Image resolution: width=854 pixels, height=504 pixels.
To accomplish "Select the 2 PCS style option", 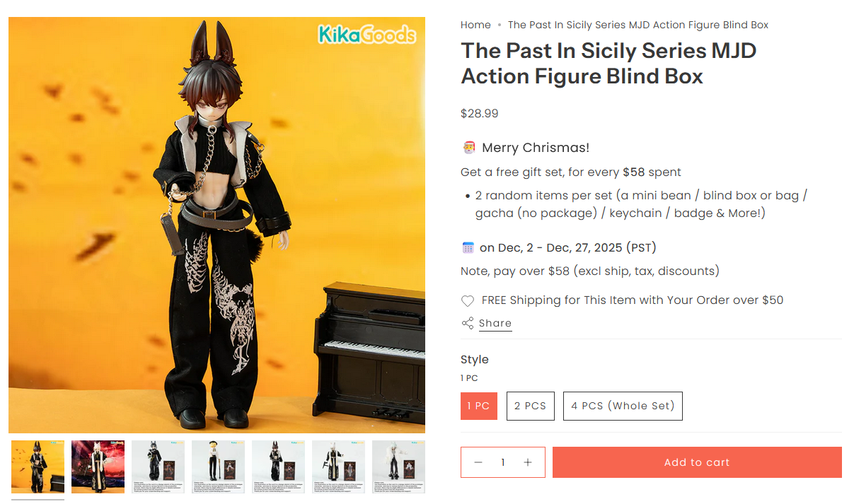I will [x=531, y=406].
